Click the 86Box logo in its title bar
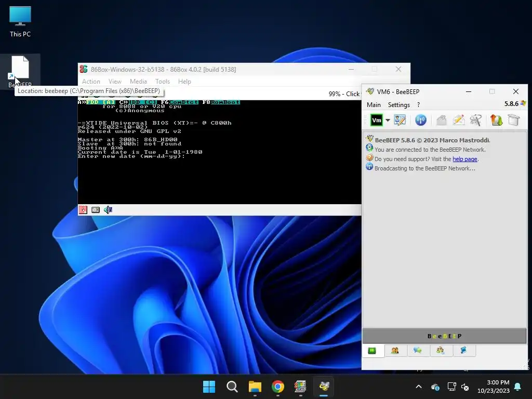The height and width of the screenshot is (399, 532). tap(84, 69)
